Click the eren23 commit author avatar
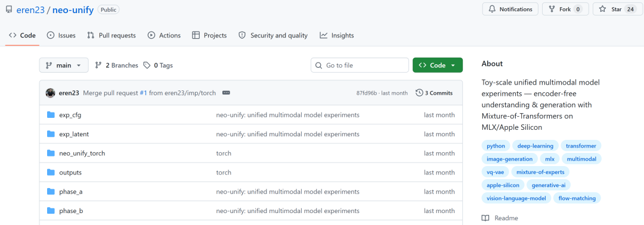 [51, 93]
